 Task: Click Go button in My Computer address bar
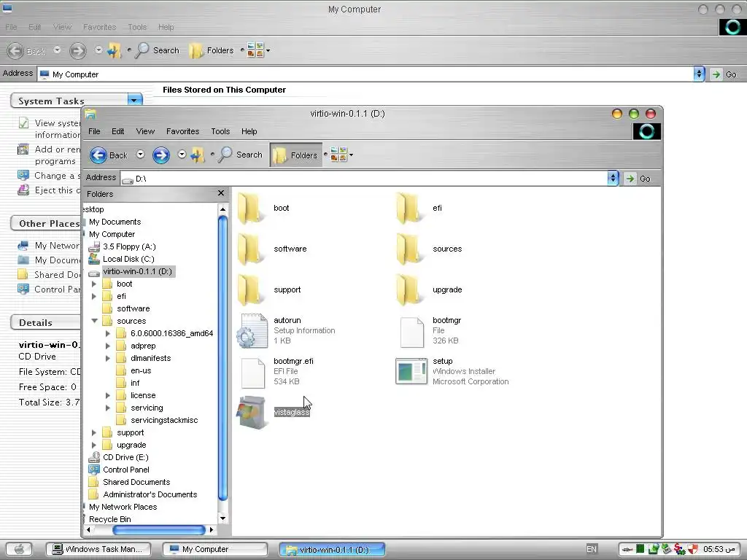(x=724, y=74)
